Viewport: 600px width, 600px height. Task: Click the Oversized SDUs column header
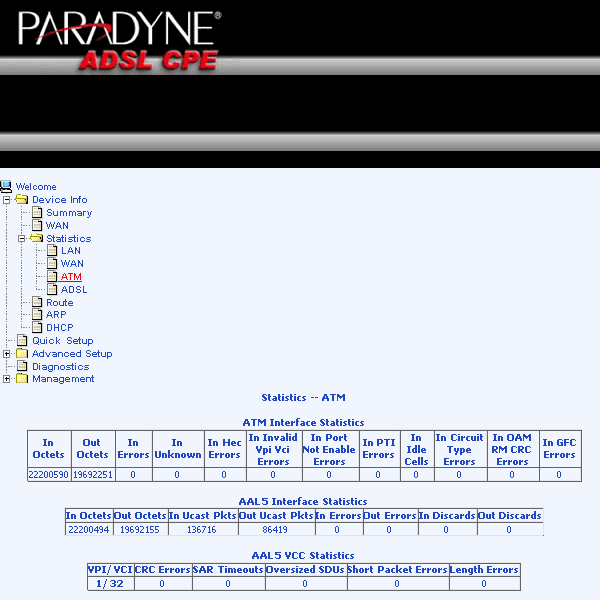click(x=305, y=570)
